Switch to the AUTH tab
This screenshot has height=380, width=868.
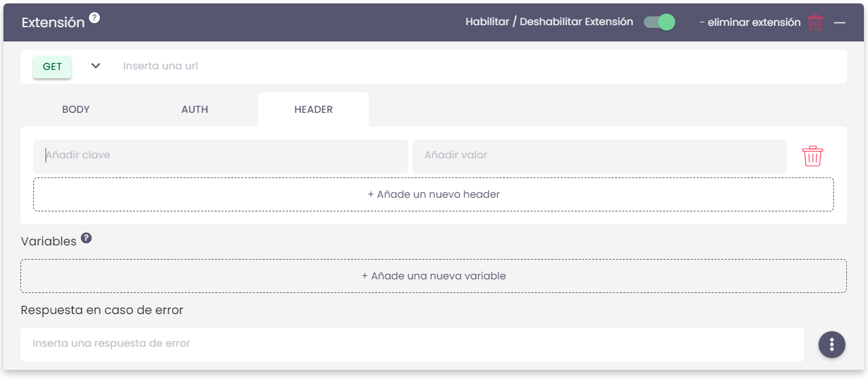(195, 109)
